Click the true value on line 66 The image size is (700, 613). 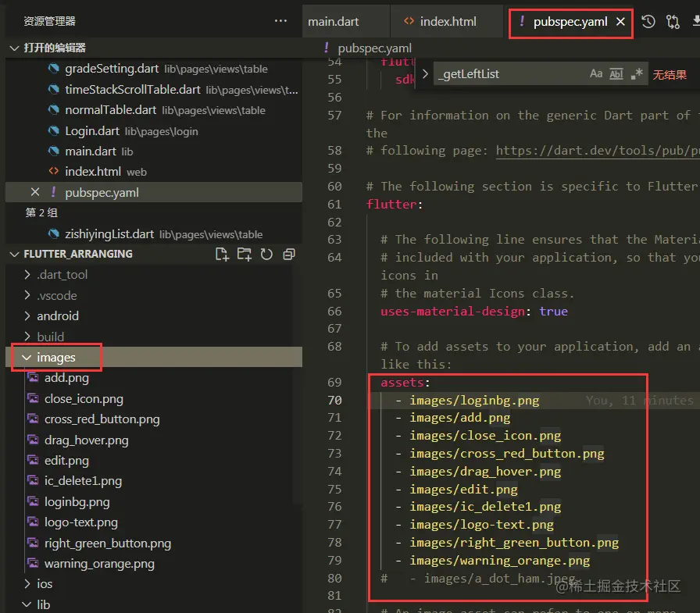tap(553, 311)
